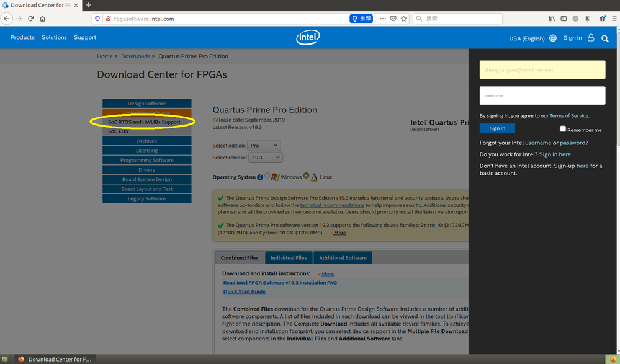
Task: Click the insecure connection lock icon
Action: (x=108, y=19)
